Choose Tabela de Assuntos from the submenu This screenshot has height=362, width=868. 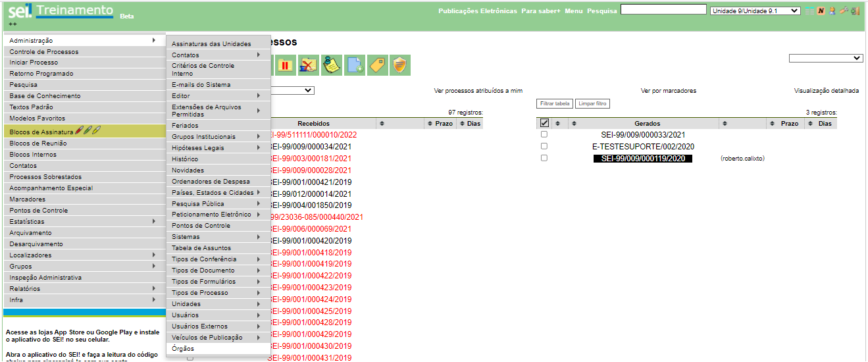[x=201, y=248]
